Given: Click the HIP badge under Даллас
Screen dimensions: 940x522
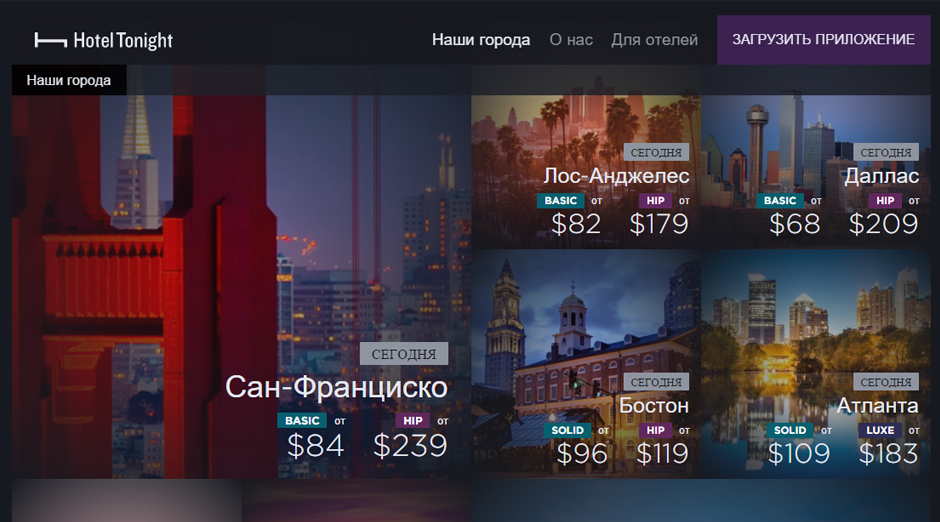Looking at the screenshot, I should click(885, 201).
